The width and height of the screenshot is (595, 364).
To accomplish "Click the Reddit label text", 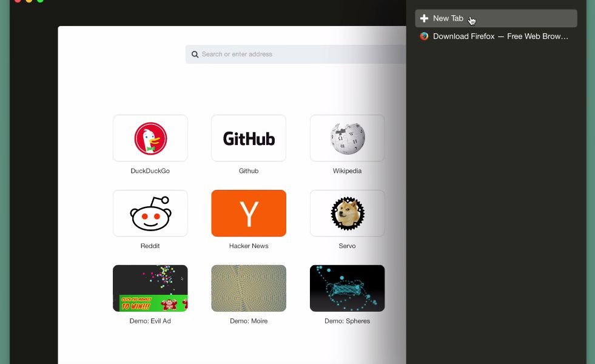I will (150, 246).
